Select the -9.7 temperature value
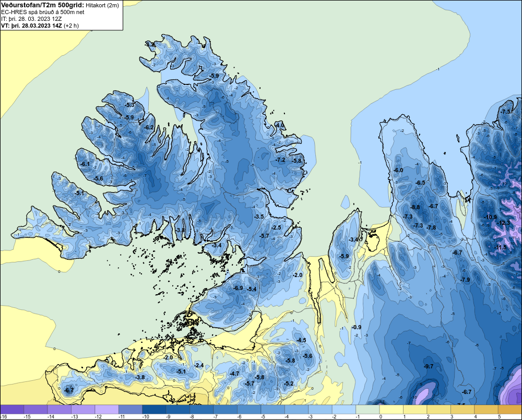 click(x=429, y=366)
